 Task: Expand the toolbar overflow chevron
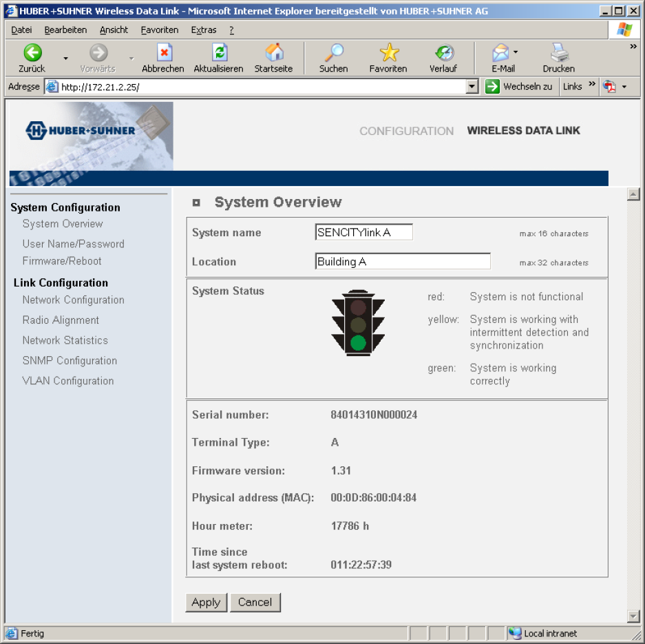(x=633, y=47)
